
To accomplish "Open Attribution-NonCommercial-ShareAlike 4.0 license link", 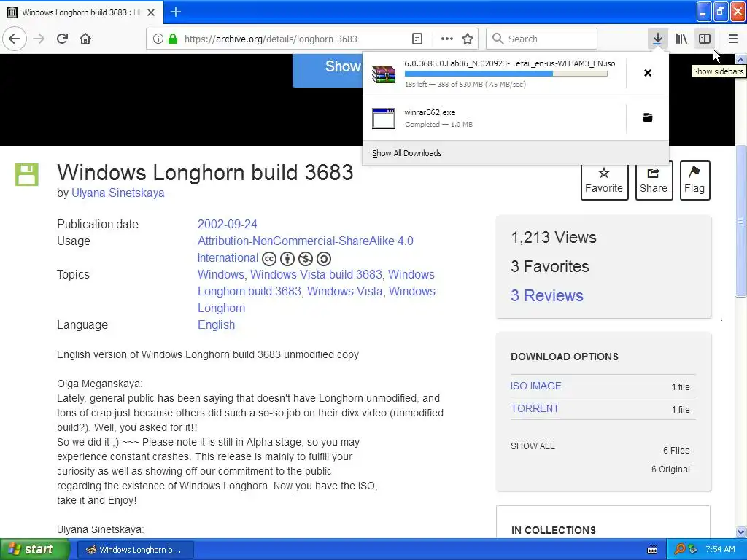I will (306, 241).
